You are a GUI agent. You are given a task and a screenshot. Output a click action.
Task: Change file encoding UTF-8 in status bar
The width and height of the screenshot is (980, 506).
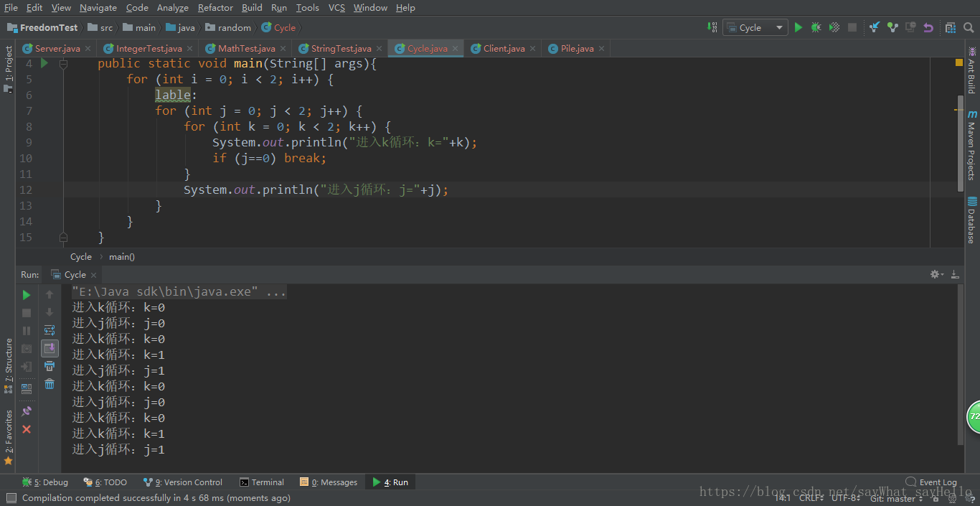(x=847, y=498)
